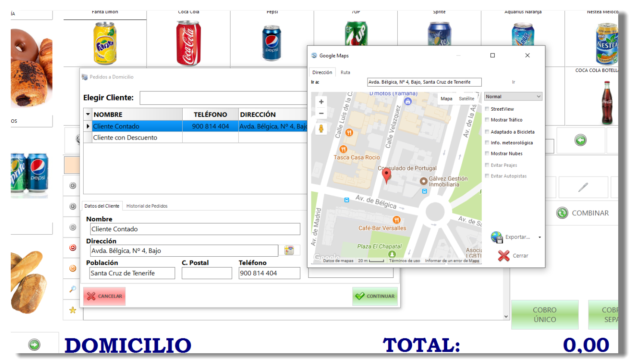Switch to the Dirección tab
Viewport: 629px width, 364px height.
[322, 72]
